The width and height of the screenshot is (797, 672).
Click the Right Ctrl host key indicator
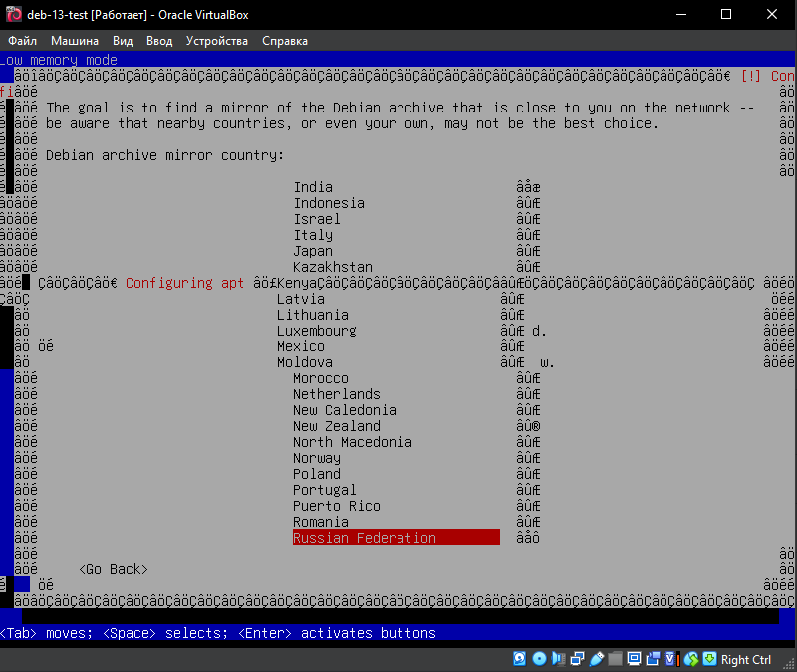coord(746,659)
